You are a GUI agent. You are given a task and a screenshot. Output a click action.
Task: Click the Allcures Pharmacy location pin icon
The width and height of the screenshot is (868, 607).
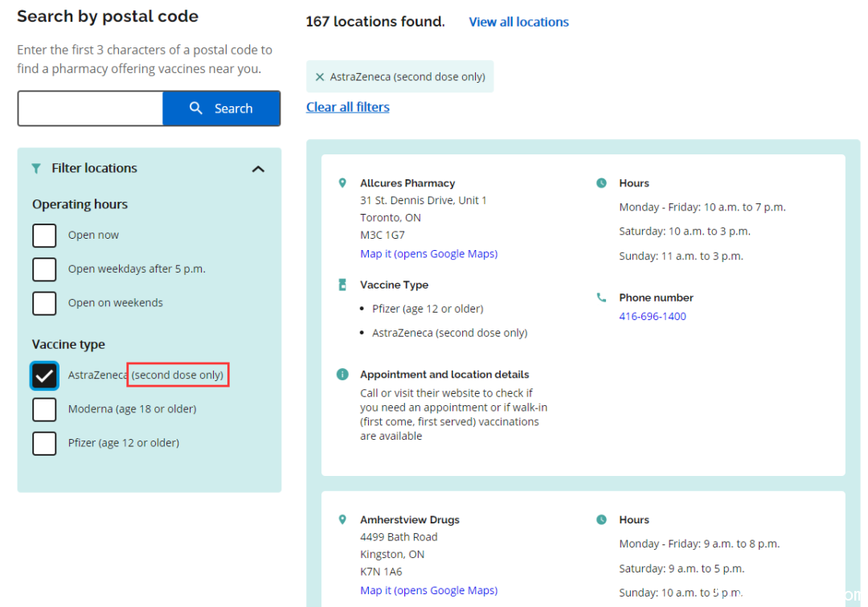pos(342,183)
